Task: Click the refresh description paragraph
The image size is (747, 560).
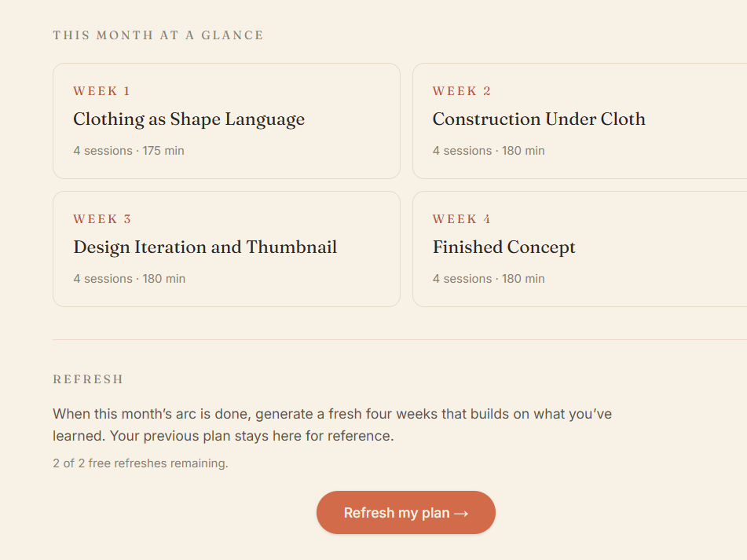Action: pos(331,425)
